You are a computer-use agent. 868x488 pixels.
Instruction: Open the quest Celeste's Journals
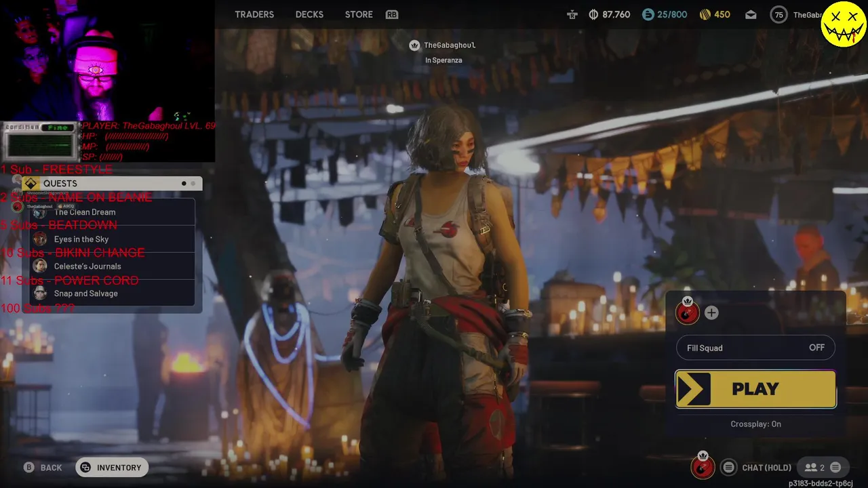pyautogui.click(x=113, y=266)
